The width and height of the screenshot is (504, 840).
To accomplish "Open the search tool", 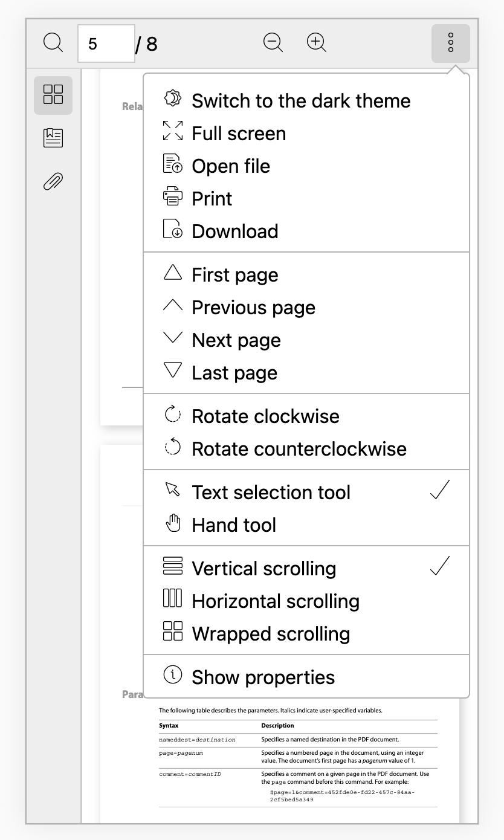I will (x=53, y=42).
